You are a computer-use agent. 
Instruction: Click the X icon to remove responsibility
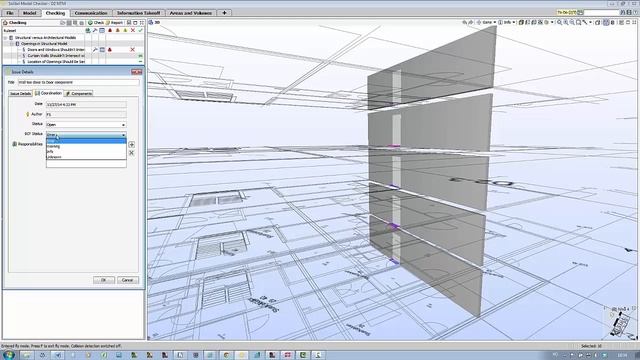pos(131,153)
